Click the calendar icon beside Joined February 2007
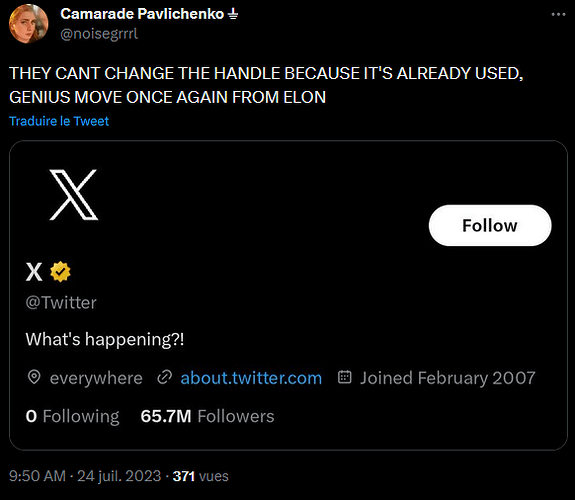Screen dimensions: 575x500 (344, 377)
